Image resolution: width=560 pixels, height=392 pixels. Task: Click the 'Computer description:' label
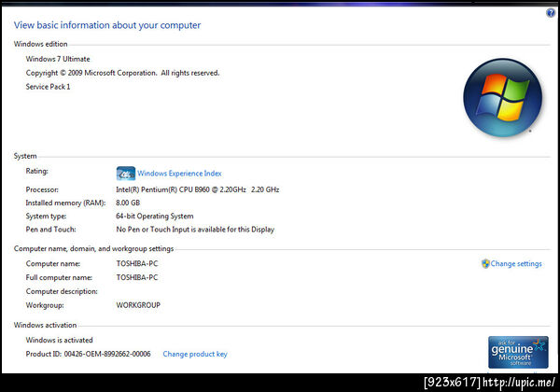[x=62, y=291]
